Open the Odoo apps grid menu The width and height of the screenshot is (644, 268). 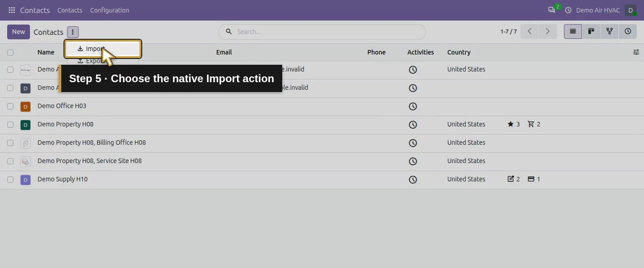(12, 10)
